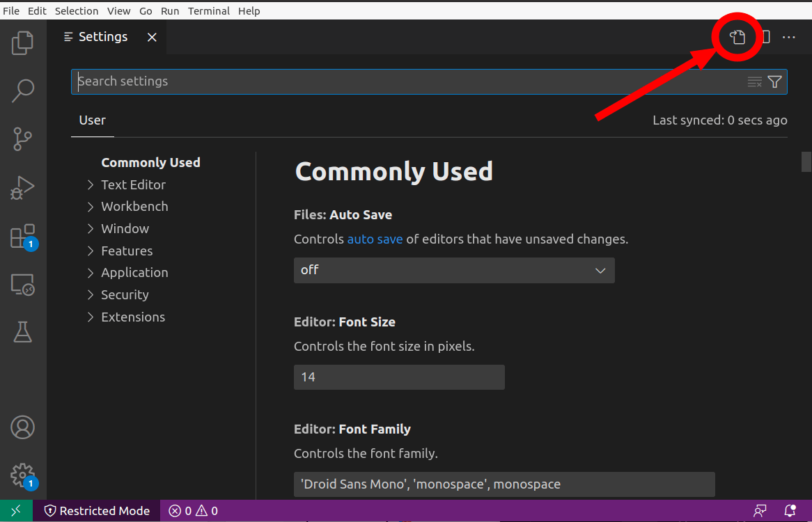The height and width of the screenshot is (522, 812).
Task: Open Source Control from the Activity Bar
Action: [x=22, y=139]
